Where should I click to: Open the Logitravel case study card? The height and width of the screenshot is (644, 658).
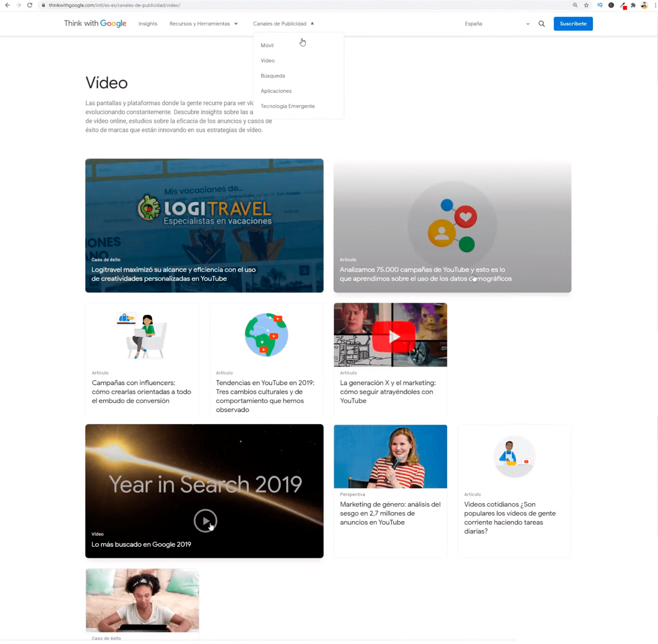[x=204, y=225]
